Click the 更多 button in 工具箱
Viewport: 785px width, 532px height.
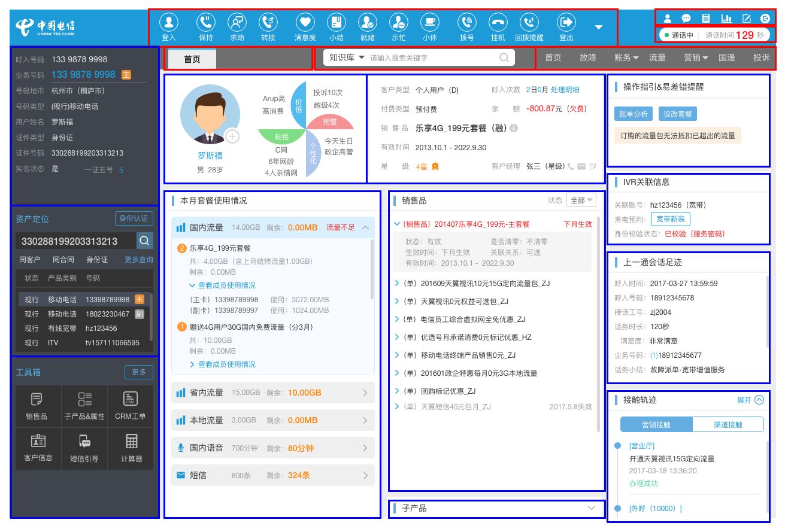[139, 372]
